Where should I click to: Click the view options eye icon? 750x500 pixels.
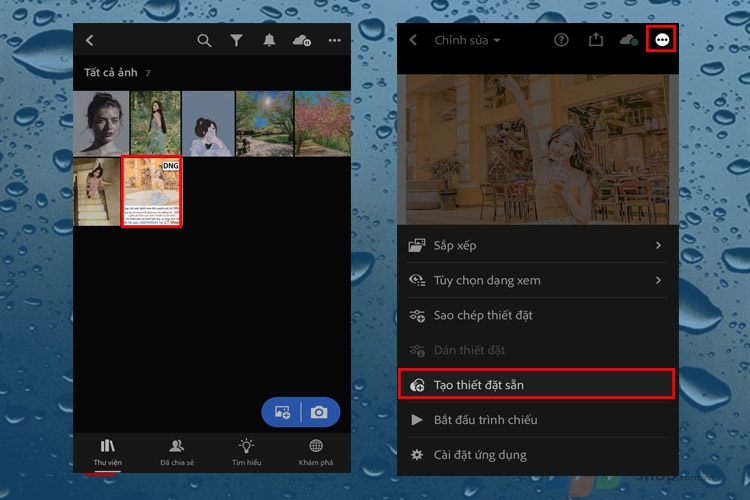click(x=417, y=280)
